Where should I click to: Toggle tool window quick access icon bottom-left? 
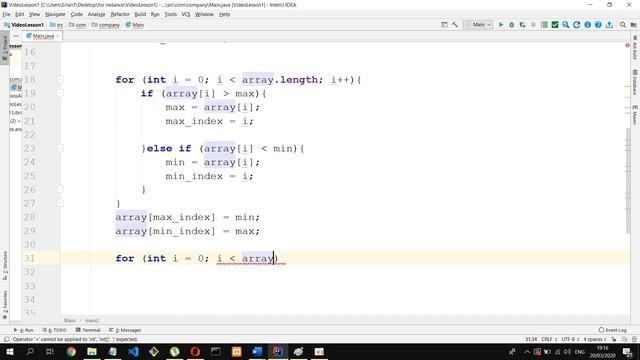pyautogui.click(x=6, y=339)
